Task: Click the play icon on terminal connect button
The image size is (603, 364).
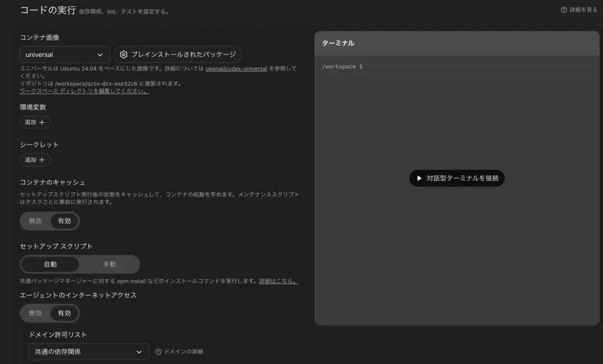Action: click(419, 178)
